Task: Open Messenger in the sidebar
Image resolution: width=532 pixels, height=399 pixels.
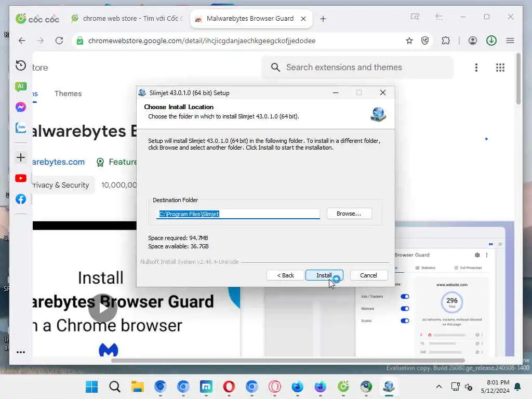Action: tap(21, 107)
